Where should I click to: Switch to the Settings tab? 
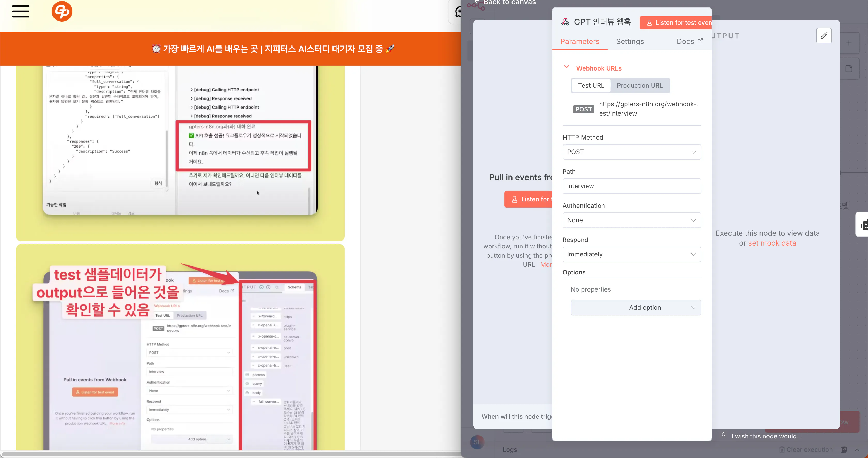point(630,41)
